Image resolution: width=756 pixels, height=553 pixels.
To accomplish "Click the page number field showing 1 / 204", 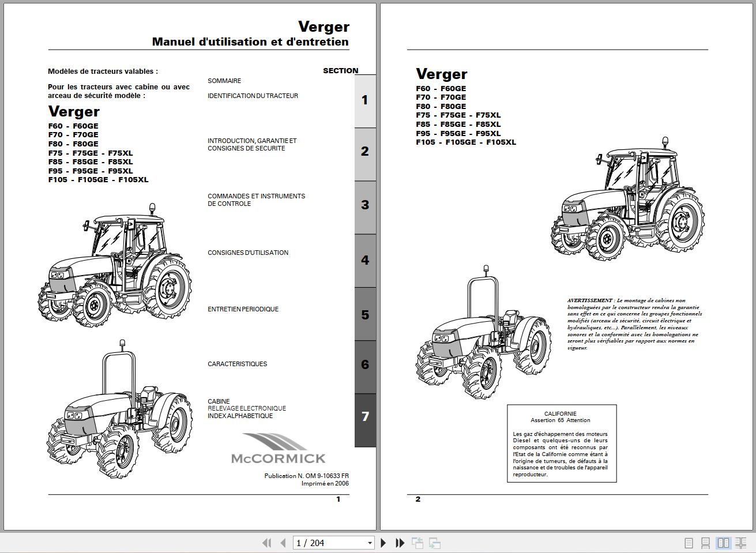I will pyautogui.click(x=329, y=543).
